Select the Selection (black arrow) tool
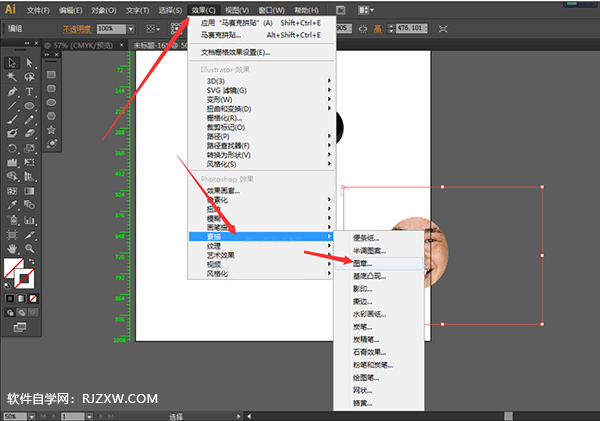The width and height of the screenshot is (600, 421). [12, 63]
